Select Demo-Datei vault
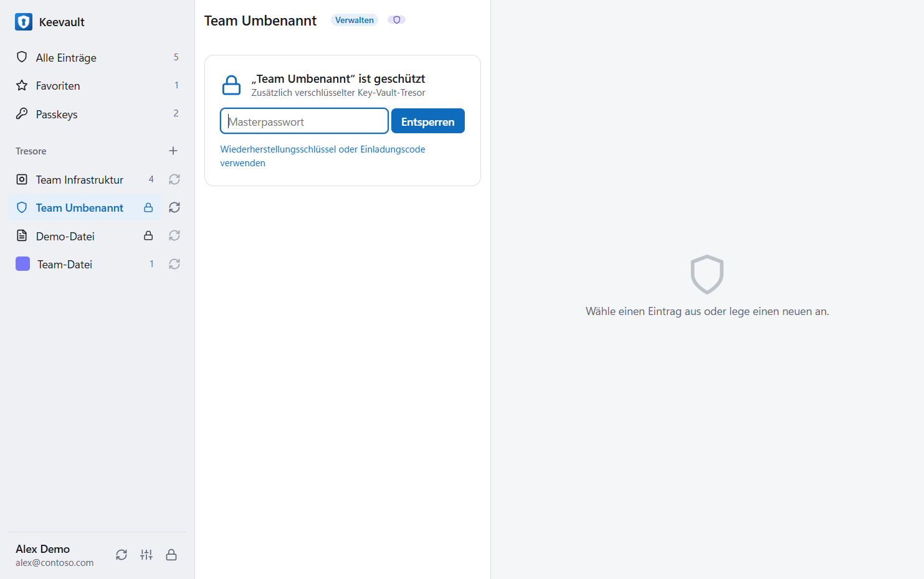This screenshot has height=579, width=924. point(85,236)
